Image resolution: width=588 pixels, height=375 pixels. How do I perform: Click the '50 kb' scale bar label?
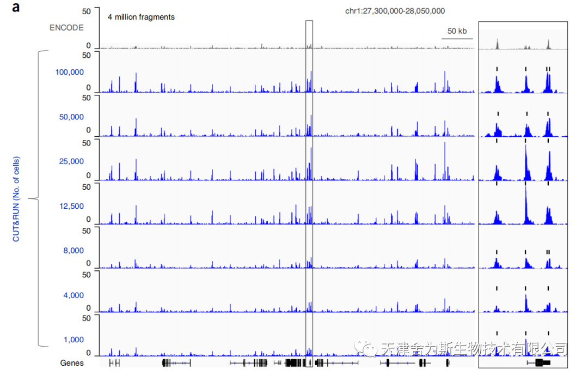457,31
